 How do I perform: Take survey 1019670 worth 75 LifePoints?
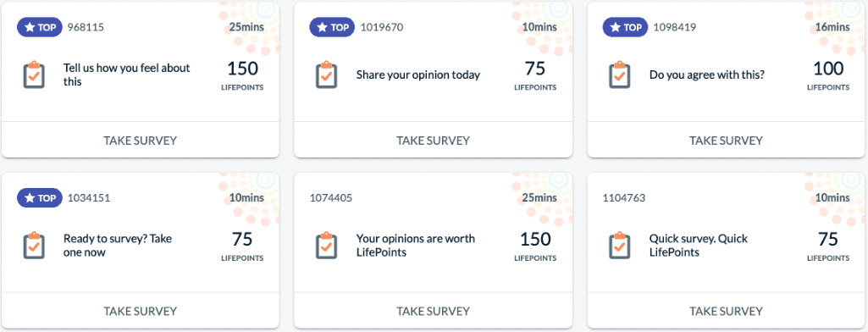[x=433, y=140]
